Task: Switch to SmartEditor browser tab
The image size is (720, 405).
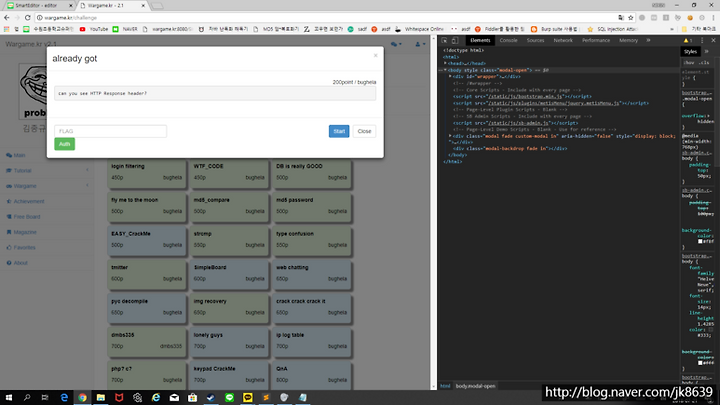Action: [39, 6]
